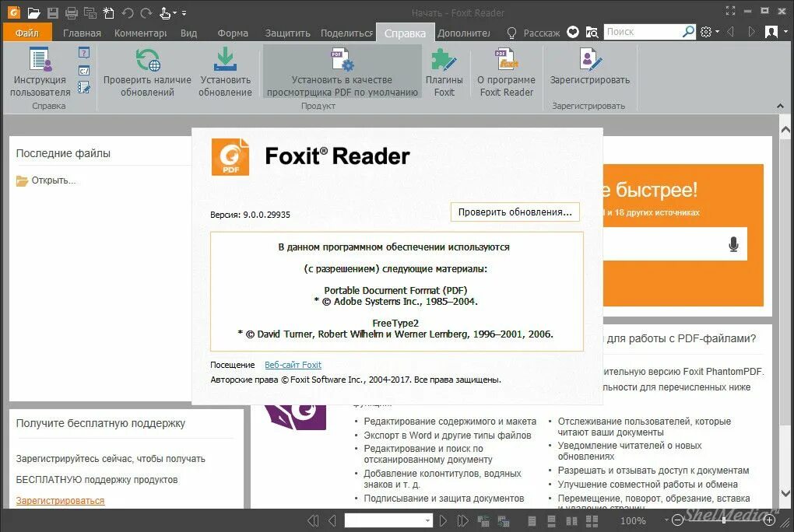This screenshot has height=532, width=794.
Task: Select continuous facing pages view icon
Action: 592,521
